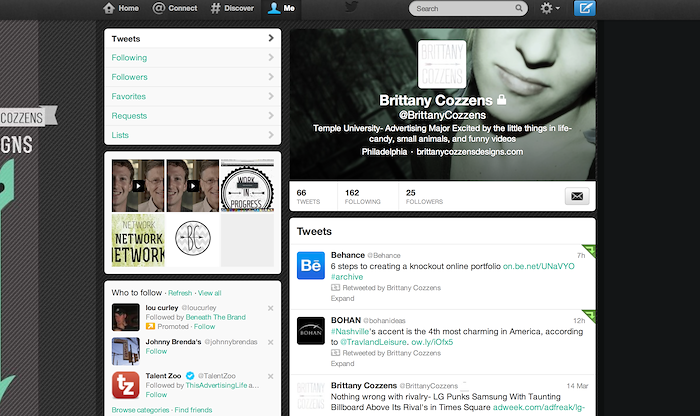The width and height of the screenshot is (700, 416).
Task: Click the search magnifier icon
Action: pos(518,8)
